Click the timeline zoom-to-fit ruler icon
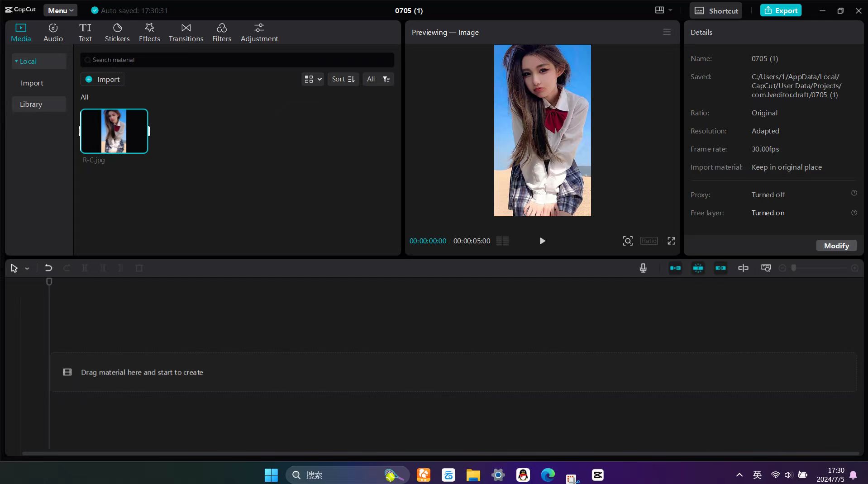 (x=766, y=268)
